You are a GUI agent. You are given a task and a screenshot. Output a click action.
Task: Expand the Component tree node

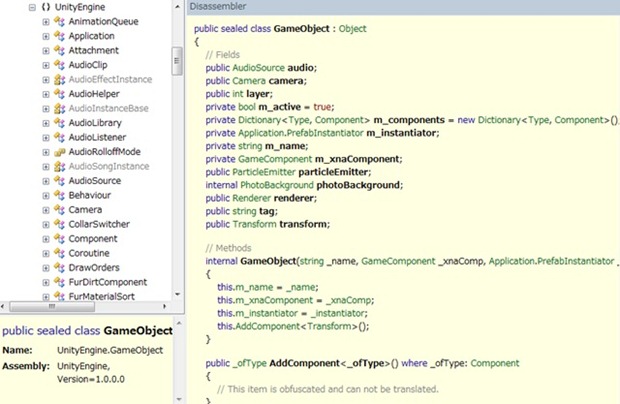(46, 239)
